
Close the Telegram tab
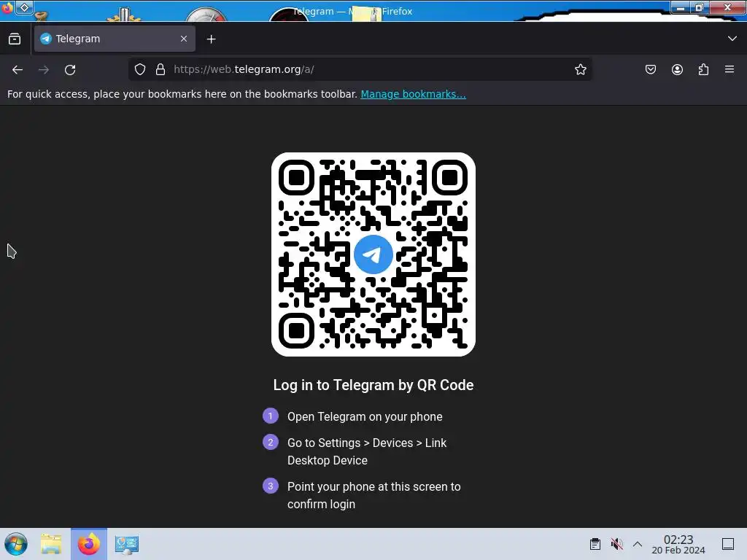[x=184, y=39]
